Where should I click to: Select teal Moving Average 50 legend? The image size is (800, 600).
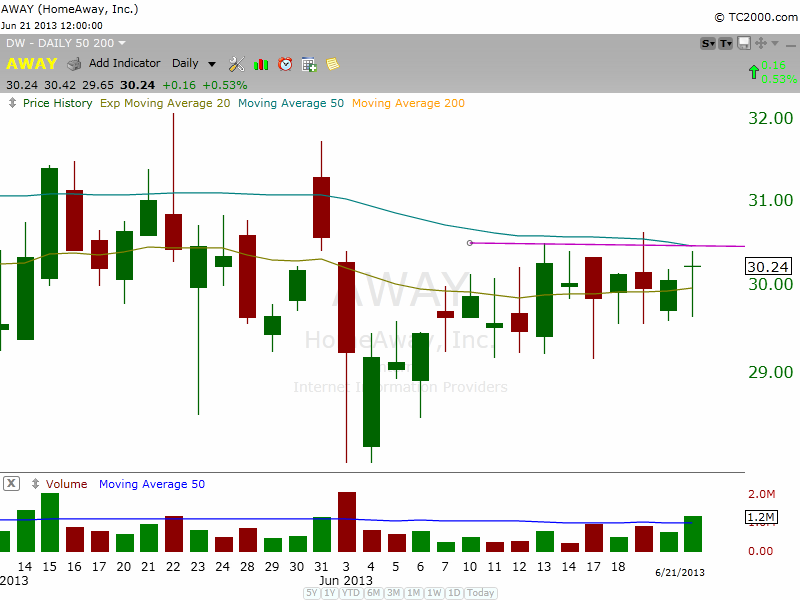[291, 103]
